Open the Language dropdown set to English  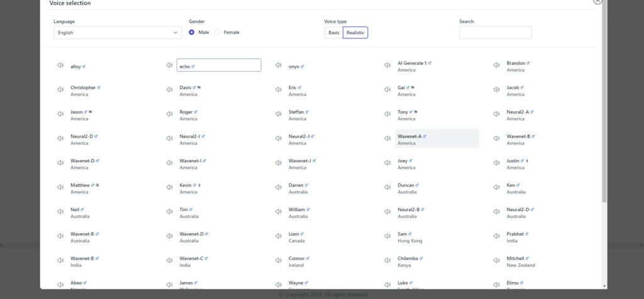(118, 33)
